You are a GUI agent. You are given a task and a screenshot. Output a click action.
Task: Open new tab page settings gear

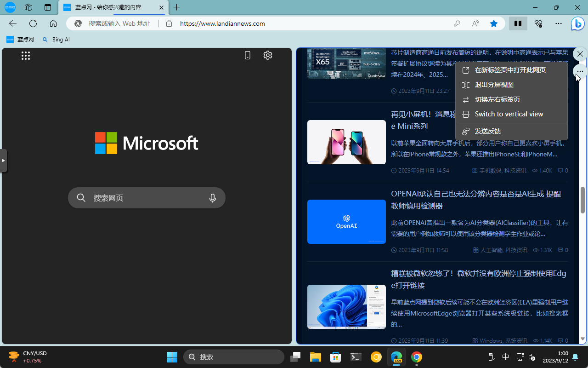tap(268, 55)
